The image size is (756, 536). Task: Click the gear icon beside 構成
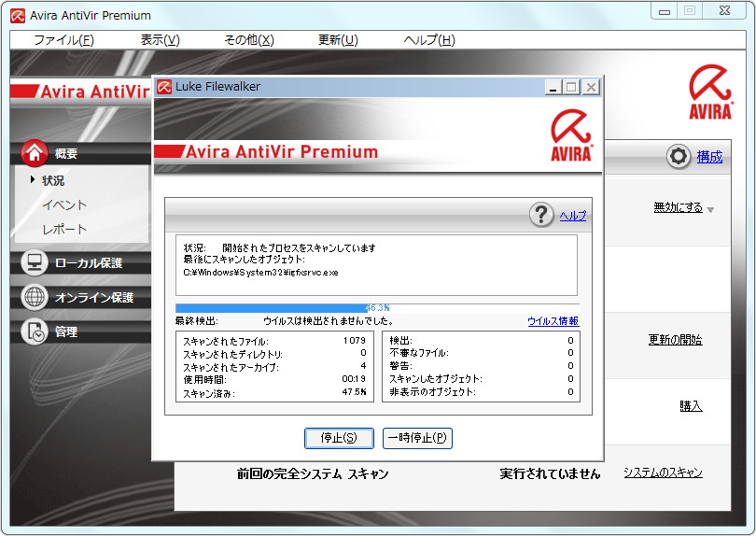[679, 156]
